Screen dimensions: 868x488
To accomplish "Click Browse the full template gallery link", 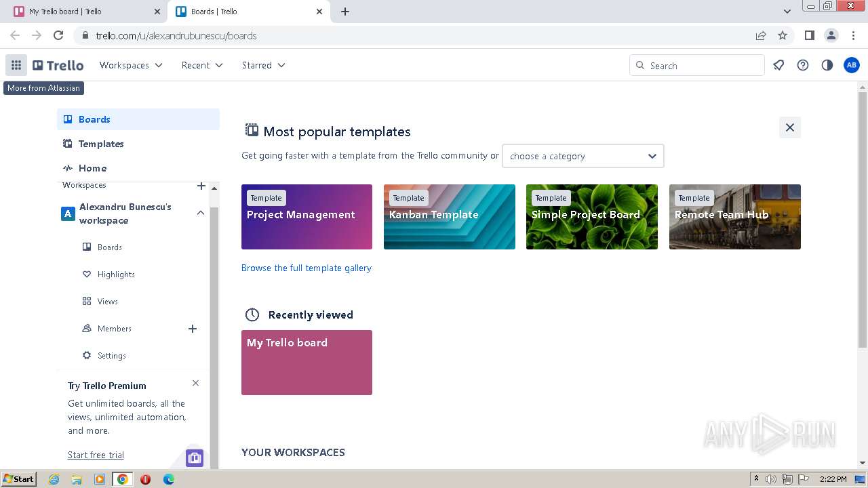I will coord(307,268).
